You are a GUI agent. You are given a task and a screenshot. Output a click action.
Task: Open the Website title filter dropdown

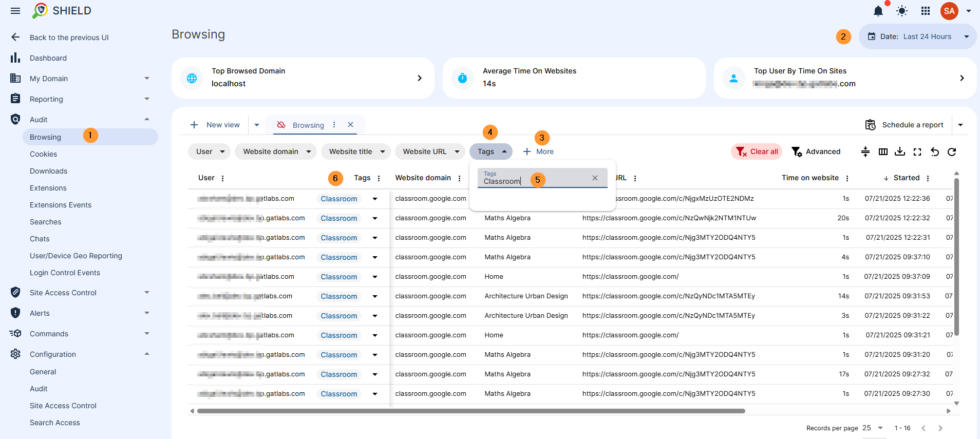tap(356, 151)
